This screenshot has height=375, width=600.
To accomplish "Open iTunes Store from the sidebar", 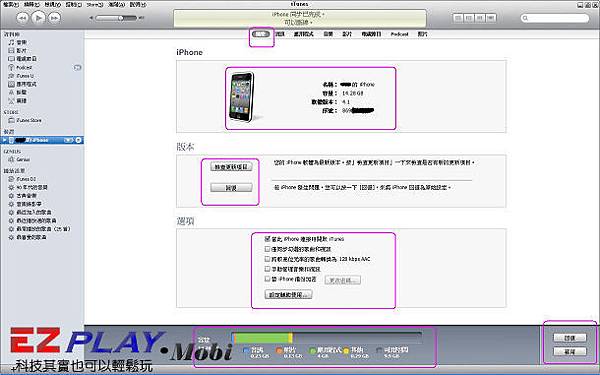I will click(x=29, y=120).
